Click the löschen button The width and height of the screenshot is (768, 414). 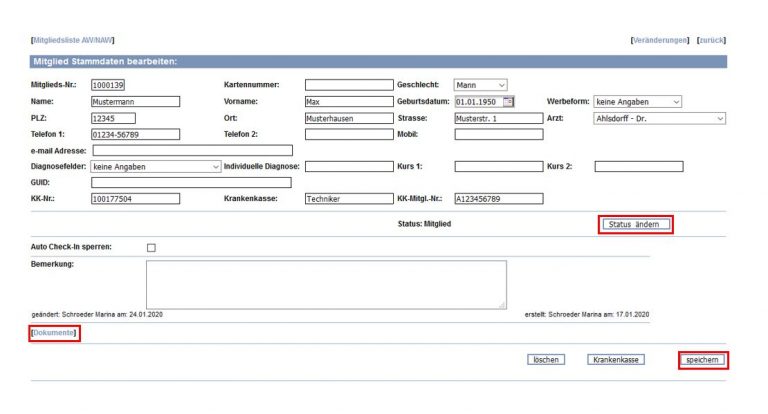pyautogui.click(x=545, y=360)
